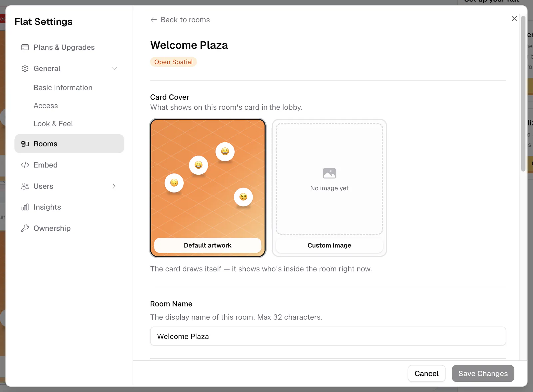Open the Insights section
This screenshot has height=392, width=533.
(x=69, y=207)
